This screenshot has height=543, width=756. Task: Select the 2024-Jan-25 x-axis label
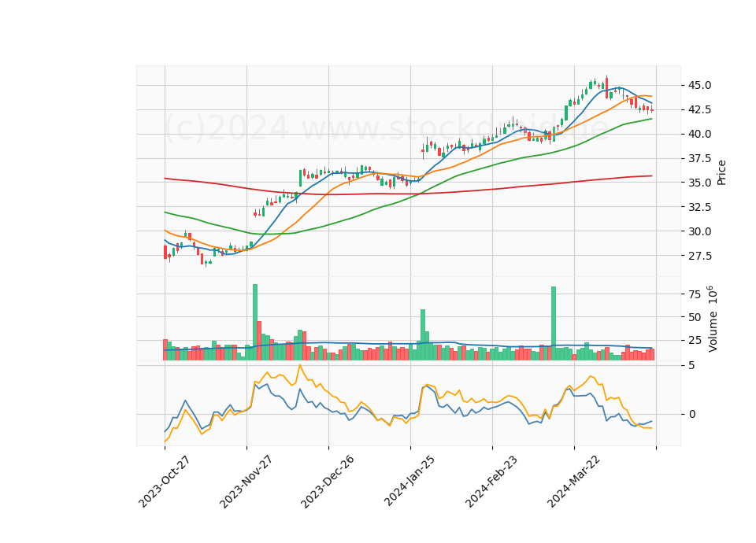point(409,482)
